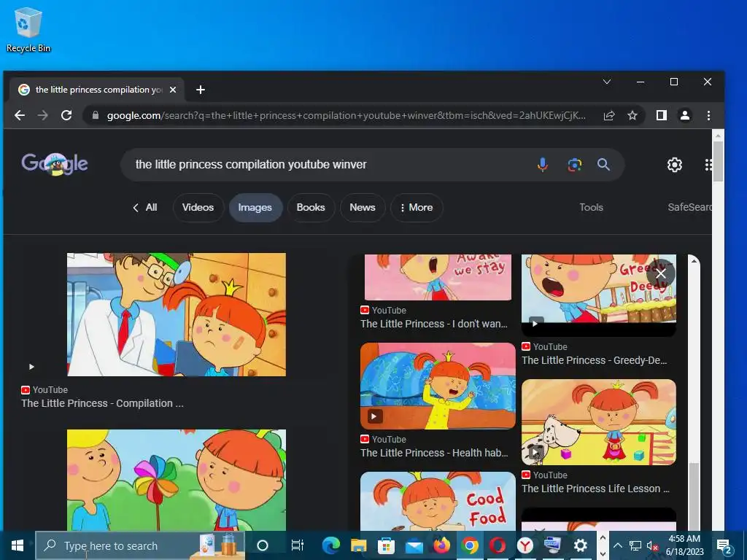Show hidden system tray icons
Screen dimensions: 747x560
(x=617, y=545)
